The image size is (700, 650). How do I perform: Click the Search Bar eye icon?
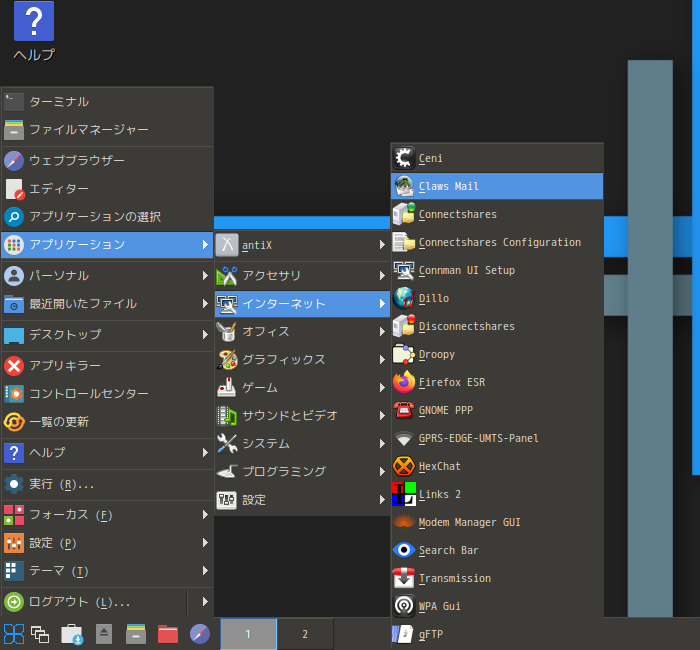coord(404,550)
